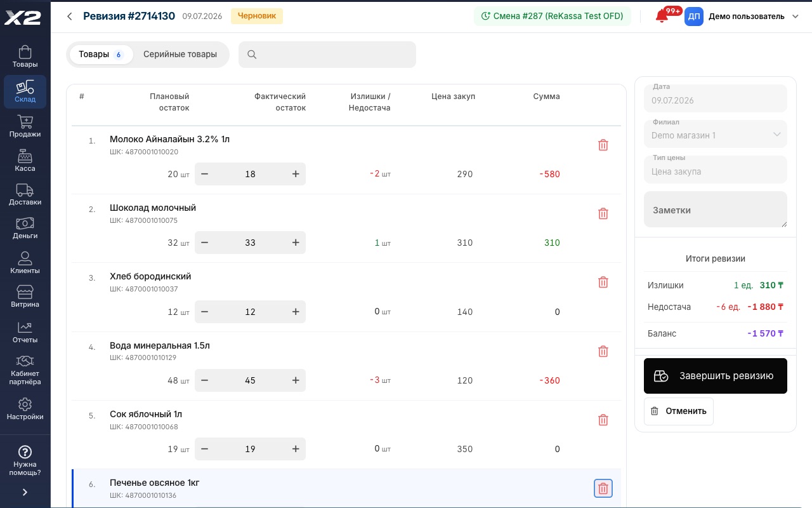812x508 pixels.
Task: Click the X2 logo
Action: (23, 17)
